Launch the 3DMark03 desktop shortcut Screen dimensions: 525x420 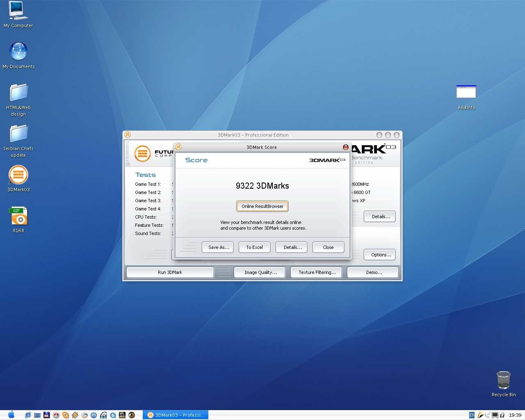18,178
